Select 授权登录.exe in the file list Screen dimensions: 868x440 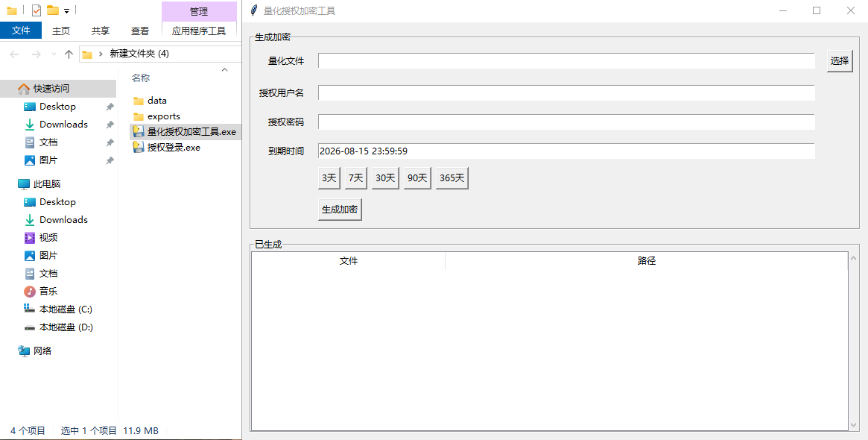coord(174,148)
